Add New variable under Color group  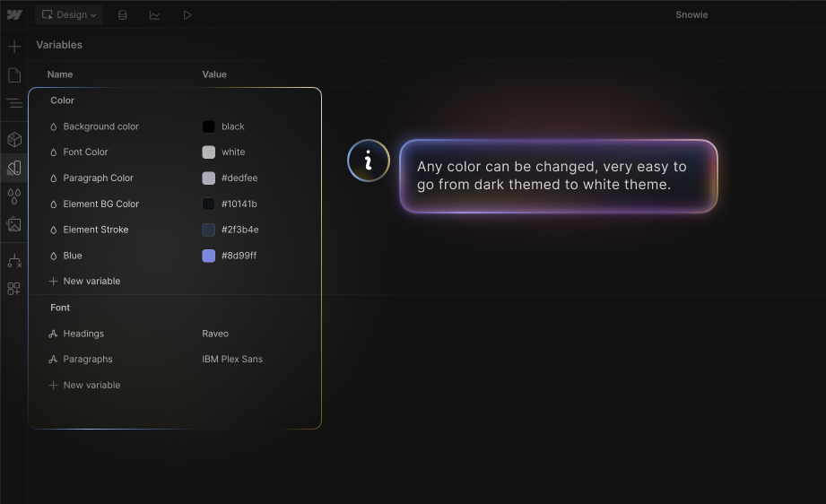coord(85,282)
